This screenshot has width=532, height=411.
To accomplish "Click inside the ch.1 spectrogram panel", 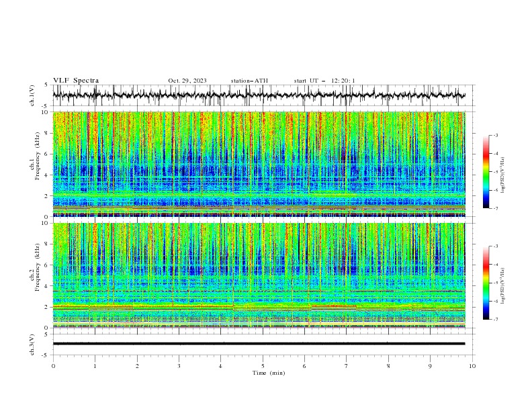I will [259, 164].
